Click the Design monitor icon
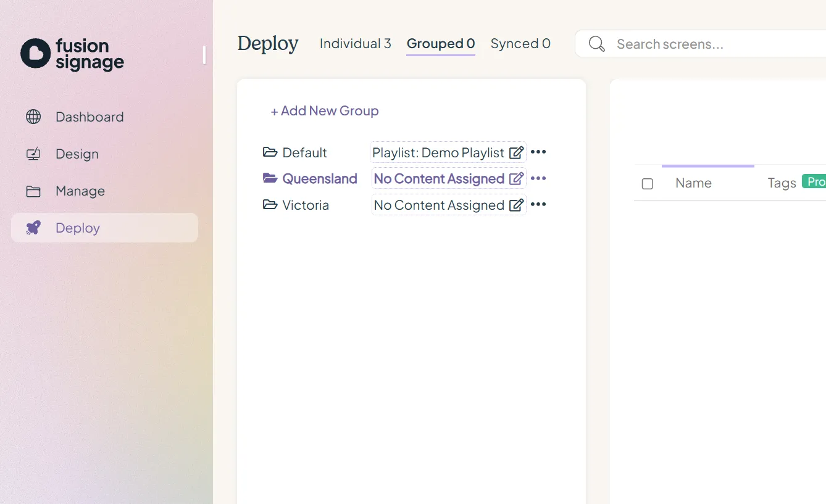The height and width of the screenshot is (504, 826). pyautogui.click(x=33, y=154)
